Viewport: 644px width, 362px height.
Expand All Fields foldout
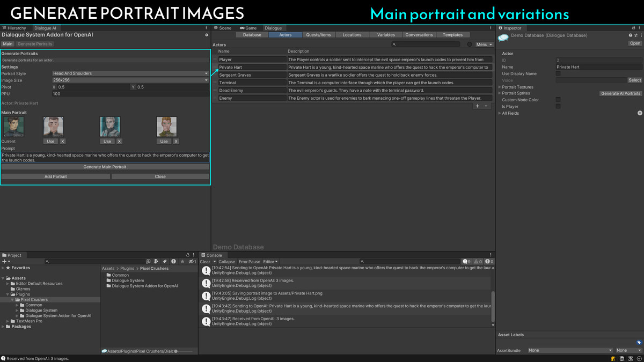500,113
